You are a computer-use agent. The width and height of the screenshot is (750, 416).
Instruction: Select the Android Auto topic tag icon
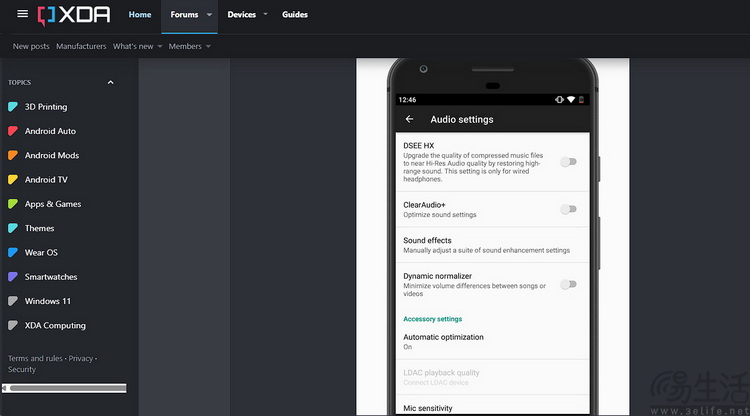click(x=13, y=131)
